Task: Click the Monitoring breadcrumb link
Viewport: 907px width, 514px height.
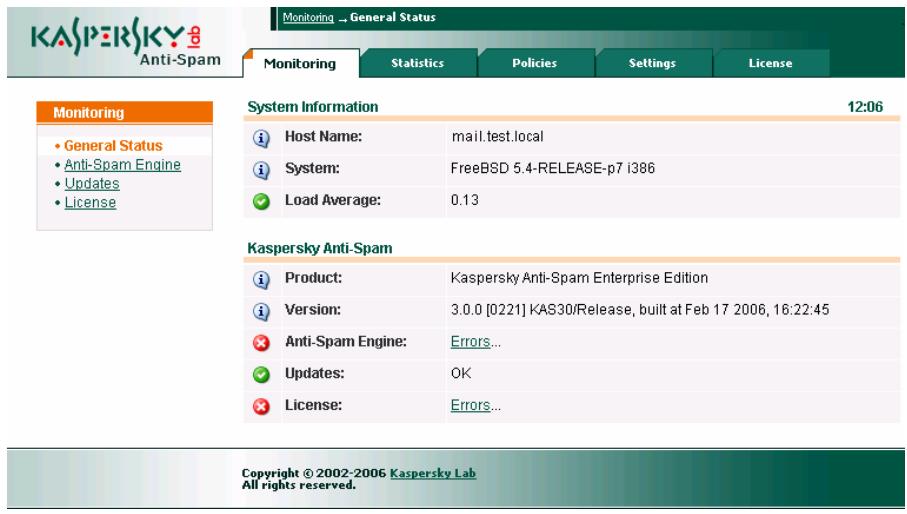Action: pos(308,17)
